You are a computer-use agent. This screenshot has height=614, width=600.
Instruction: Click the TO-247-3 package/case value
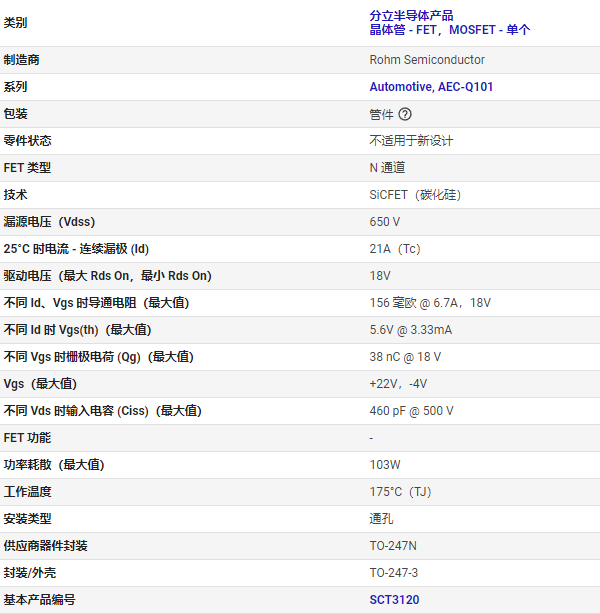pos(393,573)
